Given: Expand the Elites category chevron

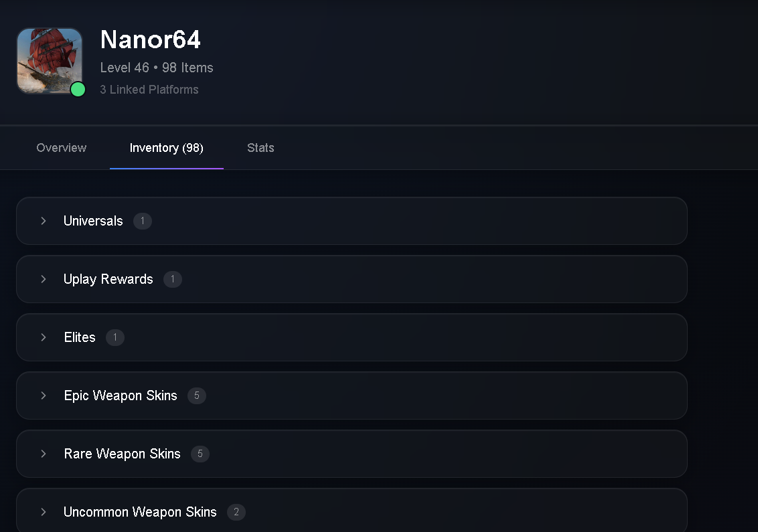Looking at the screenshot, I should pos(44,337).
